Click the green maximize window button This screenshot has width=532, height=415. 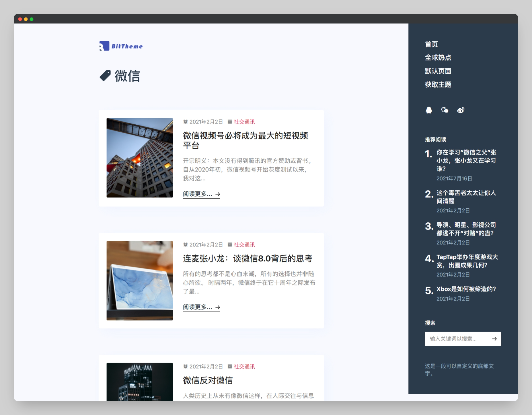(x=32, y=19)
